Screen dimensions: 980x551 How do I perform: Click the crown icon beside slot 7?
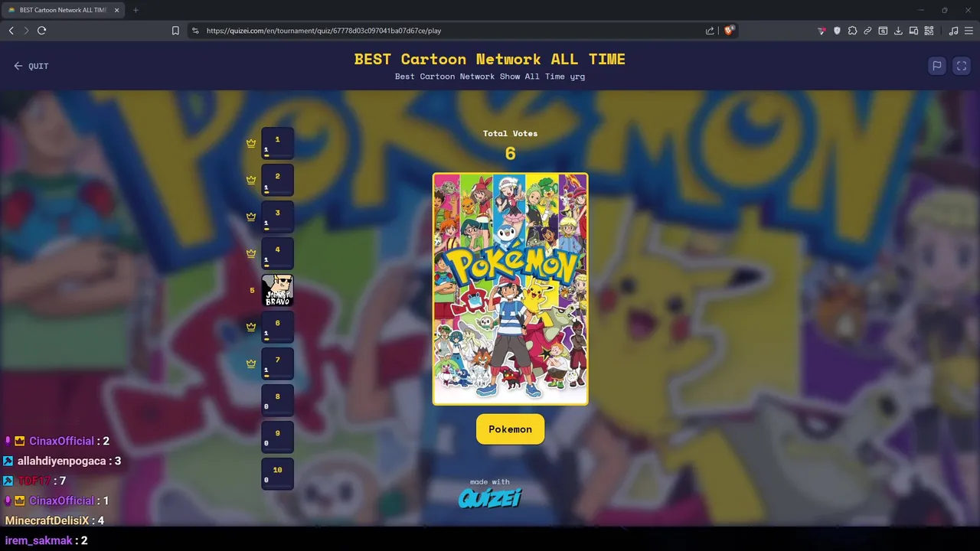(251, 364)
